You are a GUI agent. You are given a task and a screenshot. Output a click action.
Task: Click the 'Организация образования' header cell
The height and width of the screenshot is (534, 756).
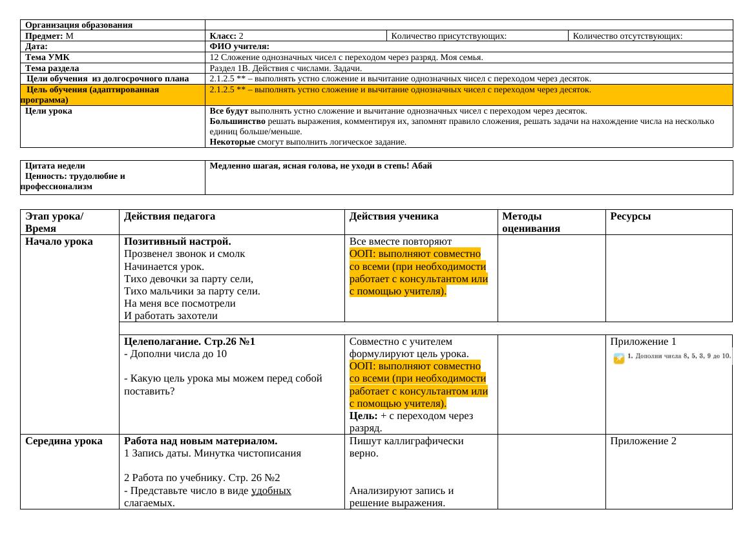click(x=79, y=25)
